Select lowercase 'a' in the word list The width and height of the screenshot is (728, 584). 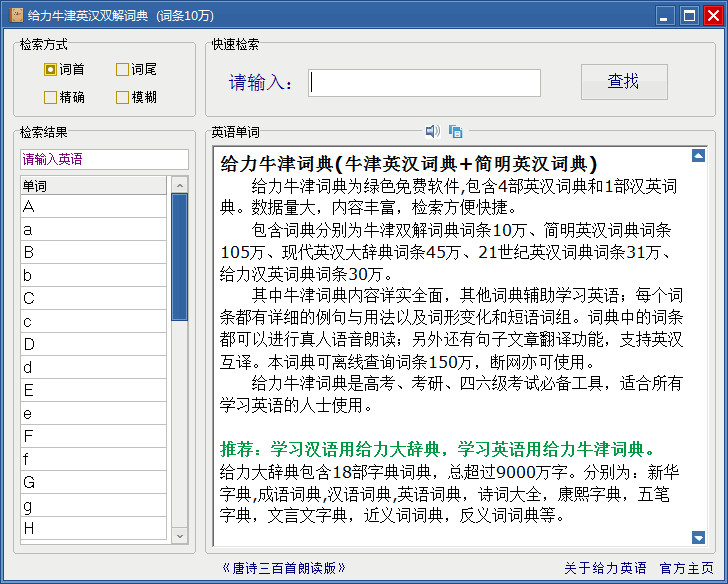pos(93,229)
